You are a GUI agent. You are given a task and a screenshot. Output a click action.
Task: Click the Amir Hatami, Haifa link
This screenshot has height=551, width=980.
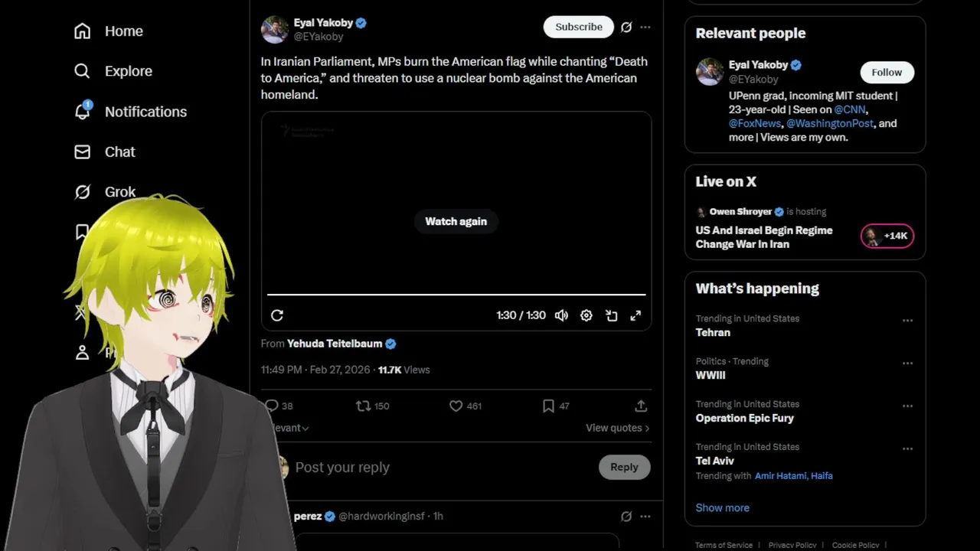794,476
